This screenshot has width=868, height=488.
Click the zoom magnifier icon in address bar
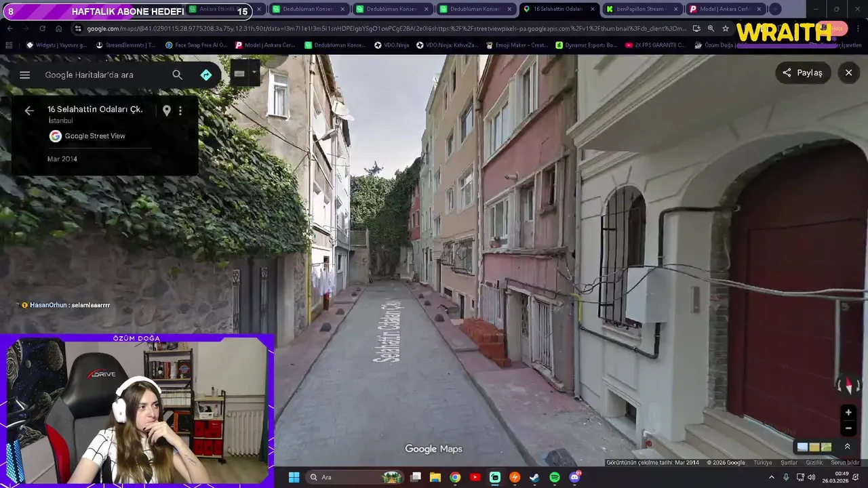point(711,29)
